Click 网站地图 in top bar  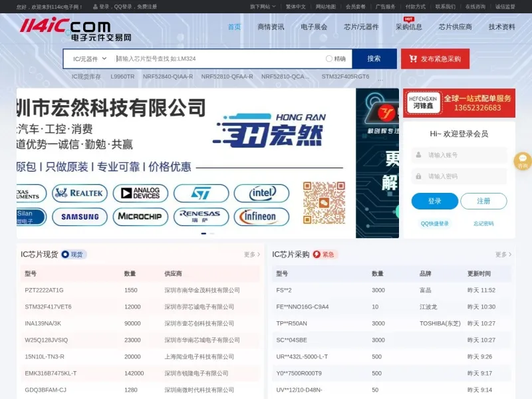coord(326,7)
